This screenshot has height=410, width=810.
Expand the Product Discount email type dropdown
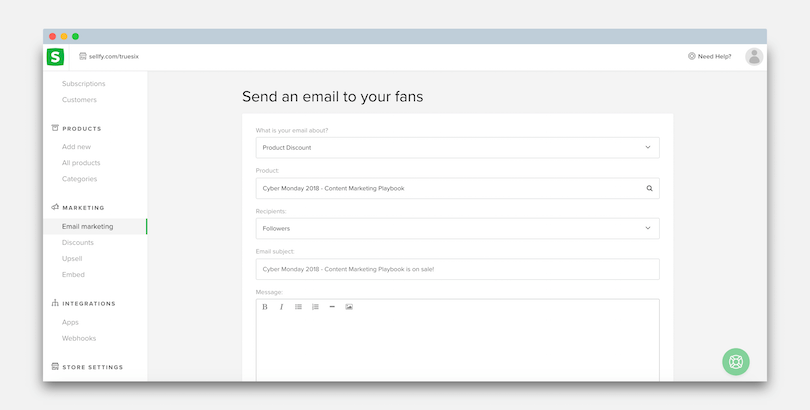point(458,148)
